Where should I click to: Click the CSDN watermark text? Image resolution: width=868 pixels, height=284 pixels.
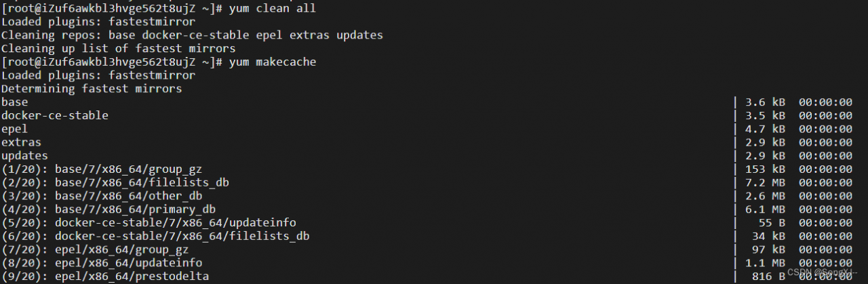(827, 274)
